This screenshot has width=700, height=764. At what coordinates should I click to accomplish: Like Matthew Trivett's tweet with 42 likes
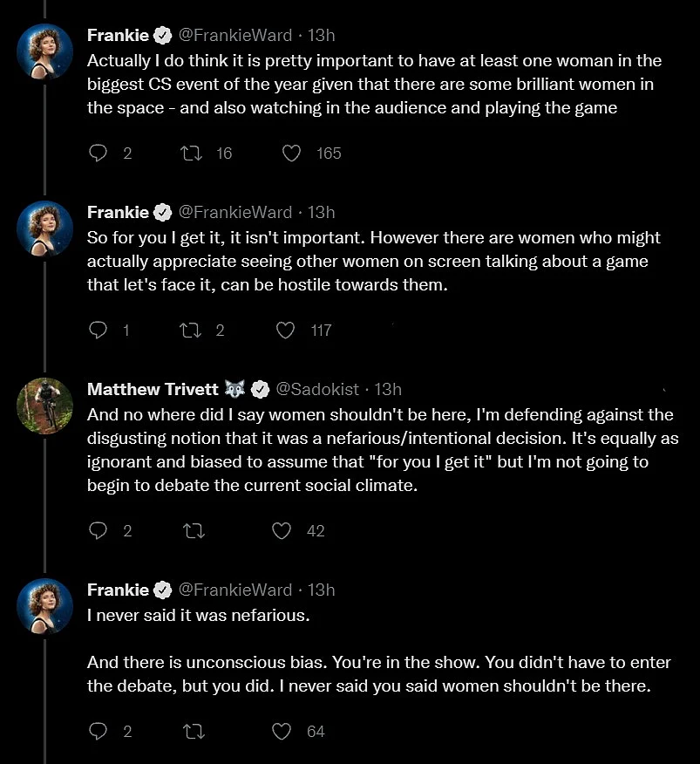pyautogui.click(x=281, y=530)
